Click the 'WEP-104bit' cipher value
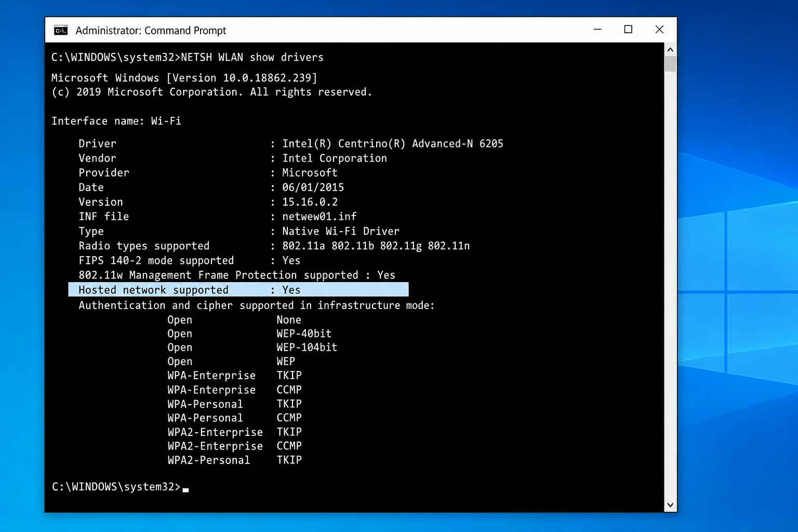 pyautogui.click(x=307, y=347)
